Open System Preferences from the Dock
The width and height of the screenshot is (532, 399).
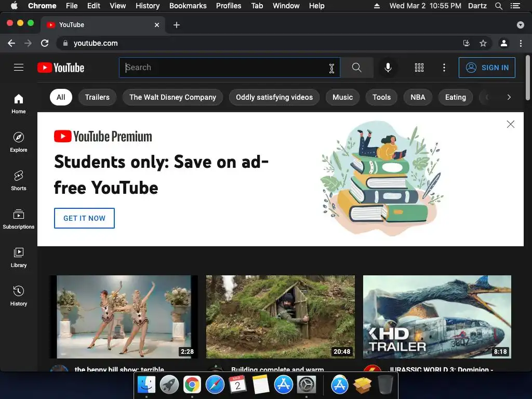pyautogui.click(x=307, y=385)
